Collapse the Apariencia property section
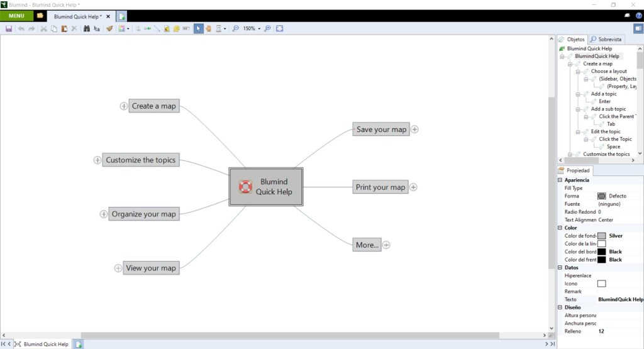Image resolution: width=644 pixels, height=349 pixels. pos(560,180)
